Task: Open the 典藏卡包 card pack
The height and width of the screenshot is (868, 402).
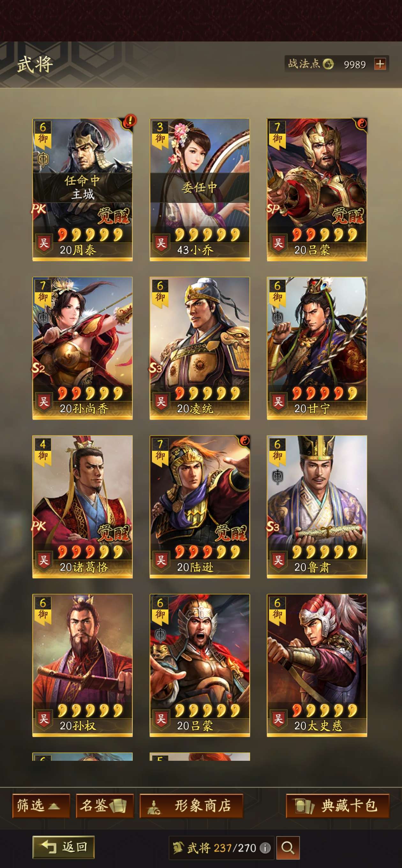Action: (x=337, y=806)
